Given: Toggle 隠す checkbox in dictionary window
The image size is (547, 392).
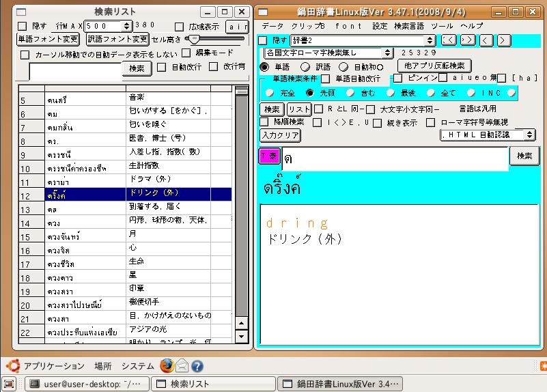Looking at the screenshot, I should click(x=262, y=40).
